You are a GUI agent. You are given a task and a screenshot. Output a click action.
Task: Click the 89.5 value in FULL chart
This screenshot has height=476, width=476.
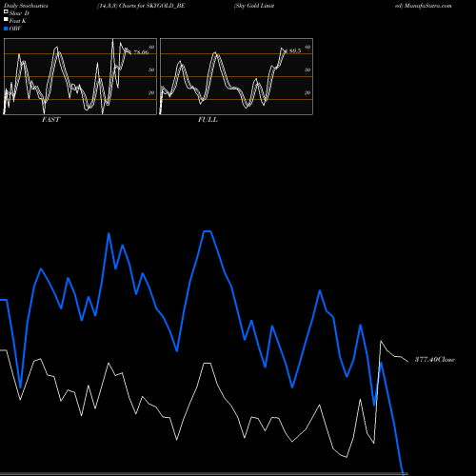click(x=295, y=51)
